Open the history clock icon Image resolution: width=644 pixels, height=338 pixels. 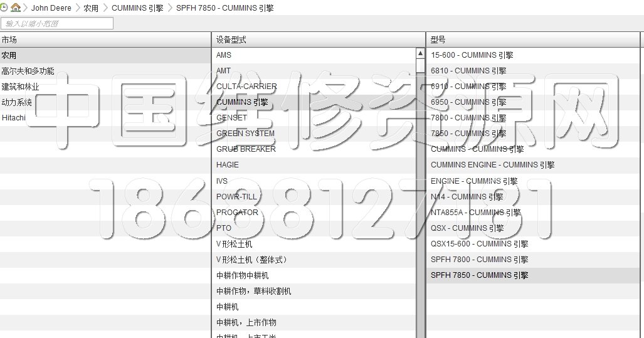click(x=4, y=8)
